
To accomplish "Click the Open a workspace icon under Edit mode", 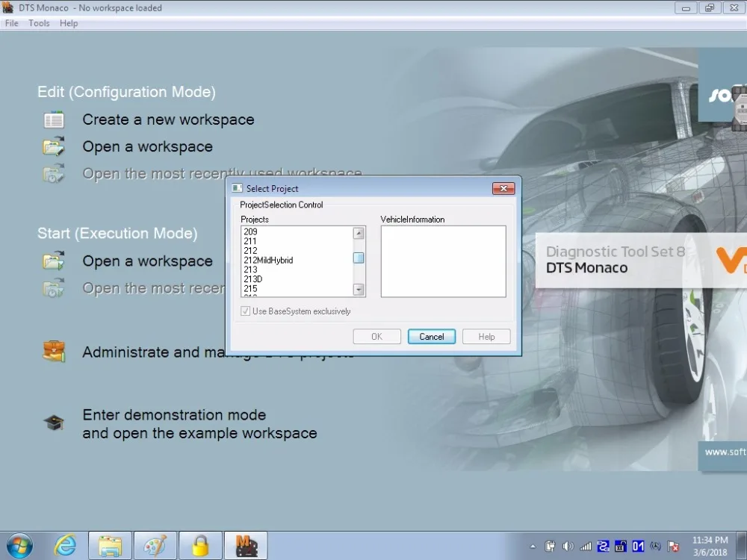I will [x=54, y=146].
